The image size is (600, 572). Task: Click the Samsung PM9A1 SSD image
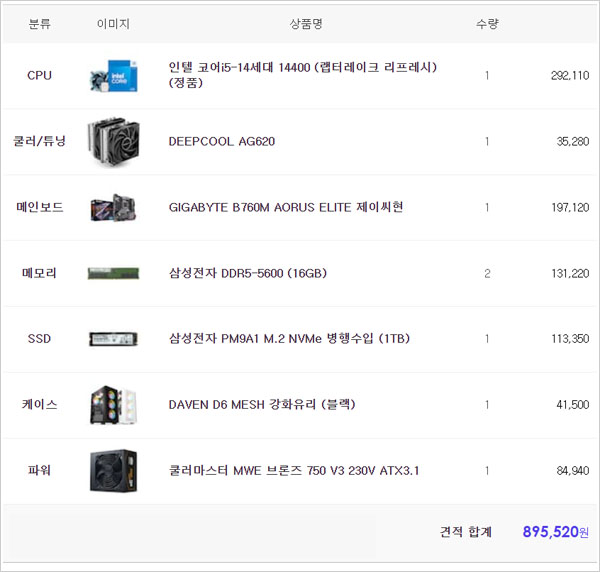113,339
